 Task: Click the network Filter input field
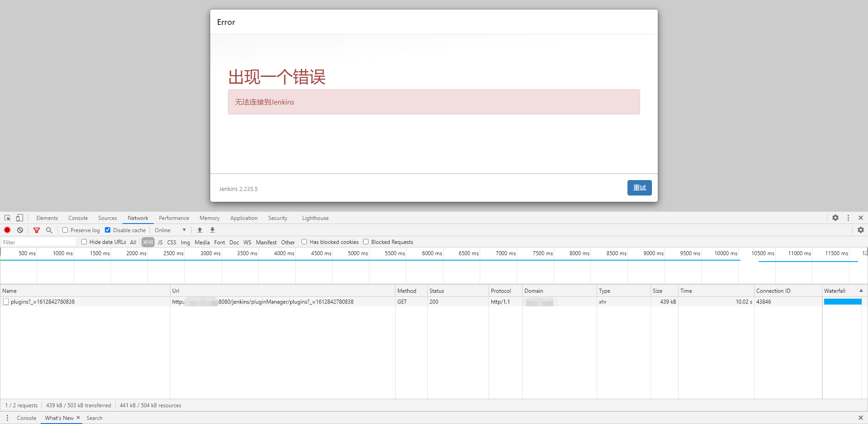[x=38, y=242]
